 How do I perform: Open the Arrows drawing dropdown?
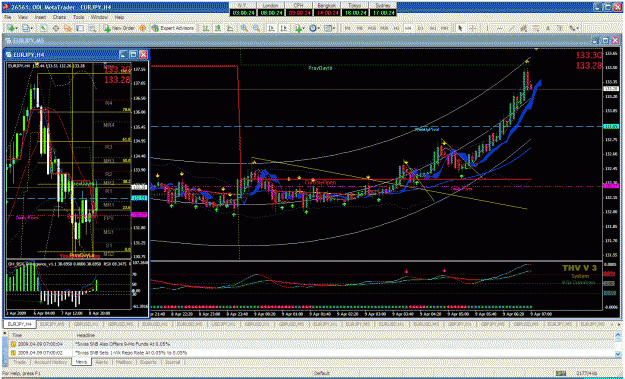pos(574,28)
